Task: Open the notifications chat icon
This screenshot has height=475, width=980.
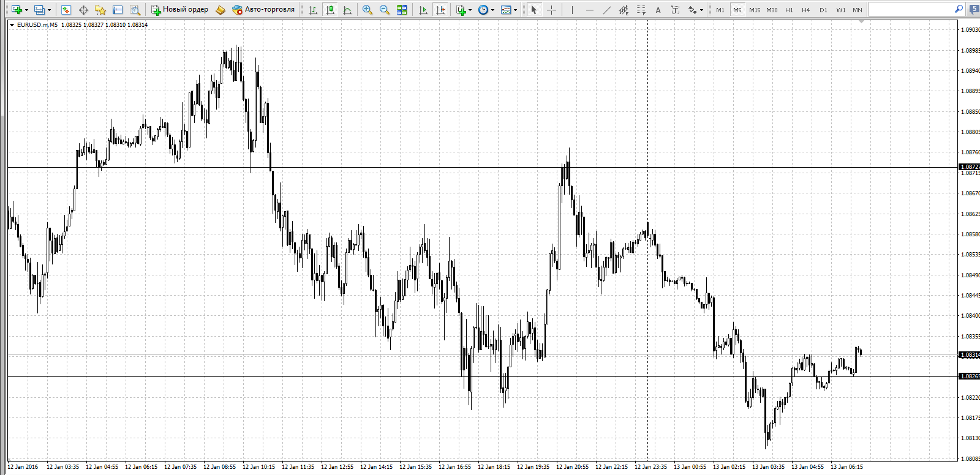Action: coord(974,9)
